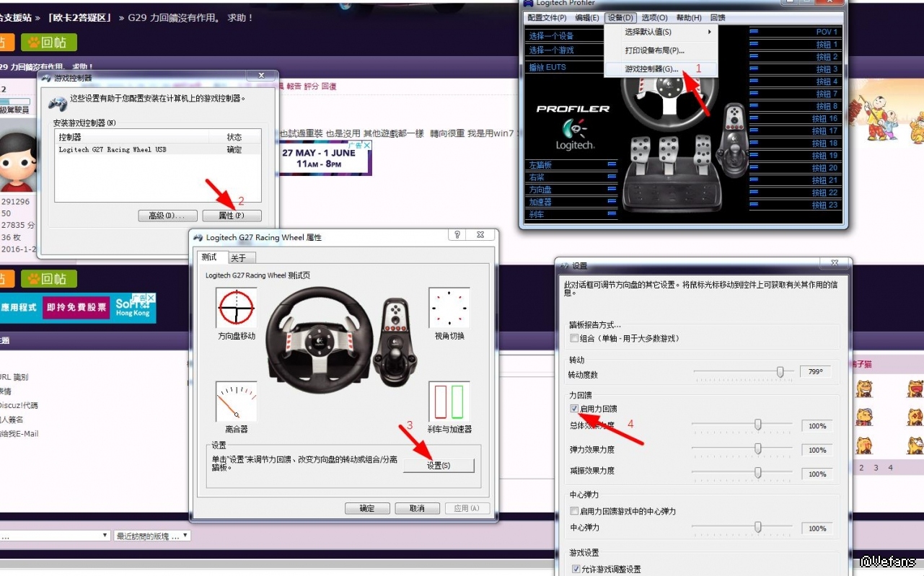Close the 27 MAY - 1 JUNE ad
This screenshot has width=924, height=576.
coord(366,146)
